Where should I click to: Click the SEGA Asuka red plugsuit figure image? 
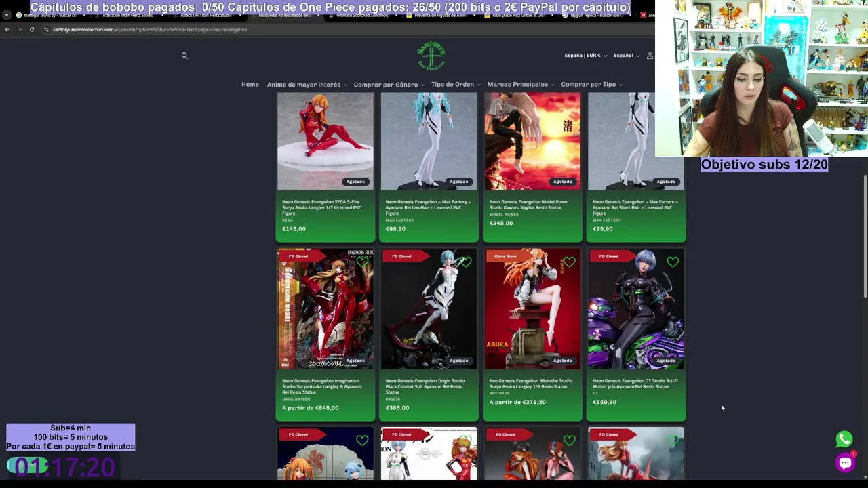(325, 141)
